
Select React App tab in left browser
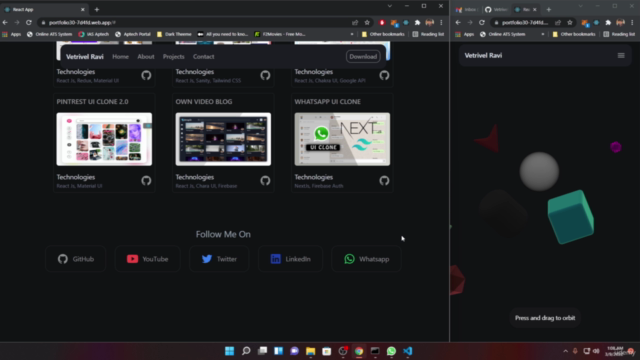coord(44,9)
